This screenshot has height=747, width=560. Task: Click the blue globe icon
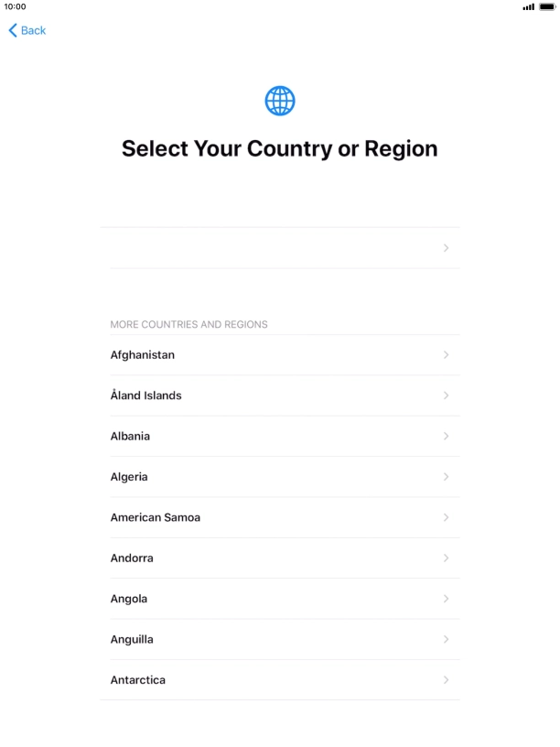tap(280, 101)
